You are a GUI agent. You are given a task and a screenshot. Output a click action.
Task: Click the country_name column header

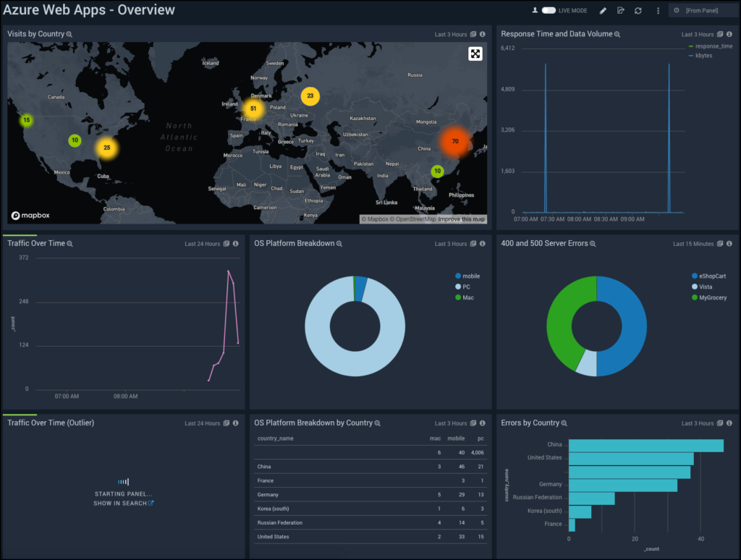point(276,438)
